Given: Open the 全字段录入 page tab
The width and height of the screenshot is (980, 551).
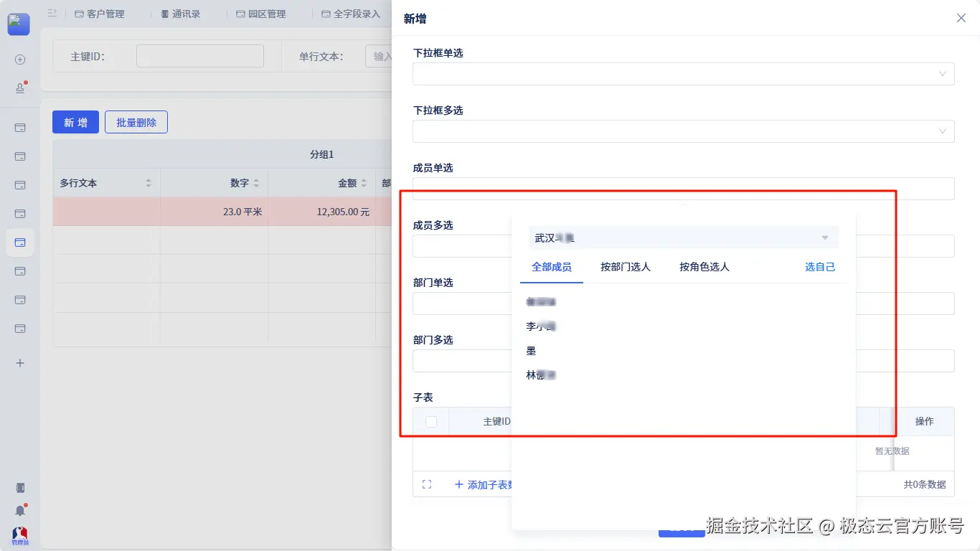Looking at the screenshot, I should coord(351,14).
